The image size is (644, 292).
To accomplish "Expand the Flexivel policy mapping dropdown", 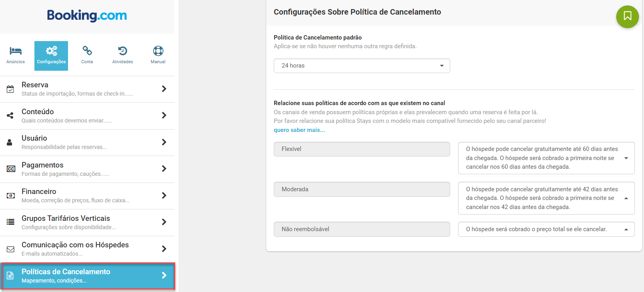I will click(546, 158).
